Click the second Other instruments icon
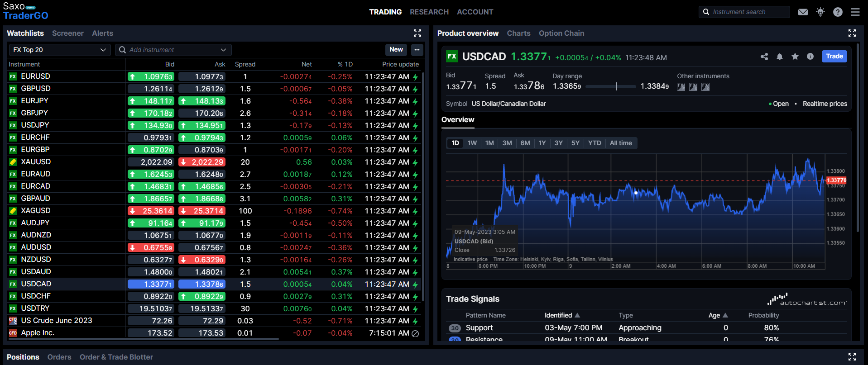 [x=693, y=87]
